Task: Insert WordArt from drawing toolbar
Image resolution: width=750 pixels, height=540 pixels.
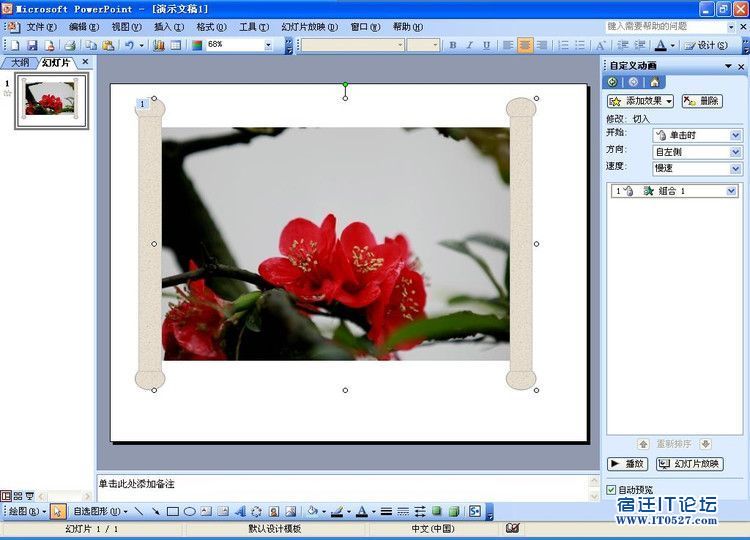Action: tap(240, 511)
